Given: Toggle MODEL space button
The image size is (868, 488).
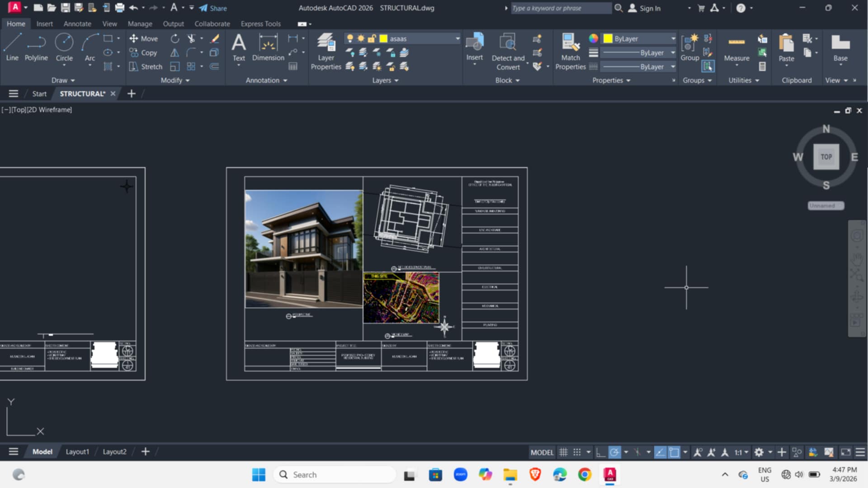Looking at the screenshot, I should (x=542, y=452).
